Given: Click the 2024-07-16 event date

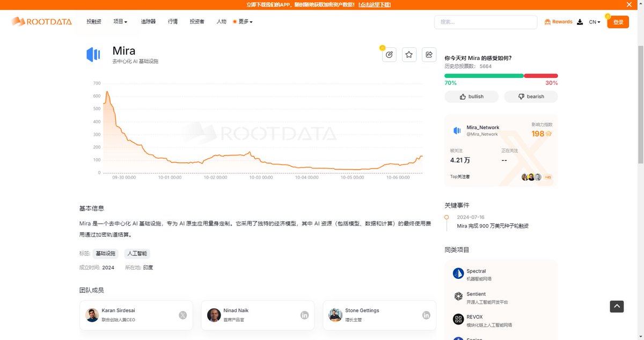Looking at the screenshot, I should point(471,217).
